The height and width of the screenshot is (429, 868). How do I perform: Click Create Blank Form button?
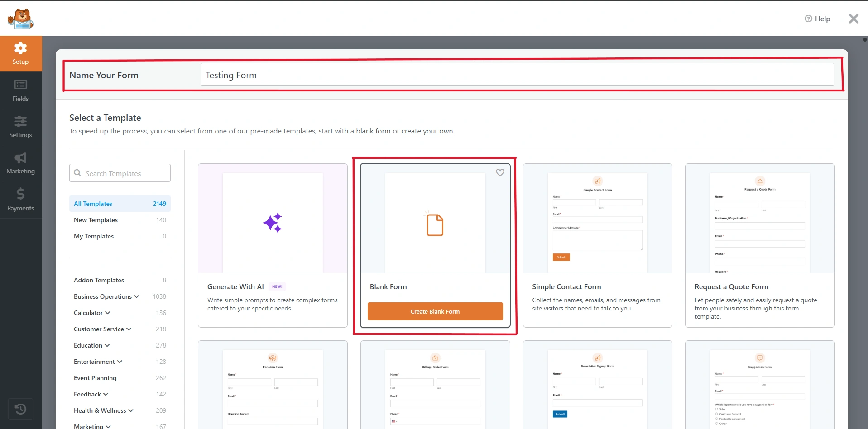pyautogui.click(x=435, y=311)
